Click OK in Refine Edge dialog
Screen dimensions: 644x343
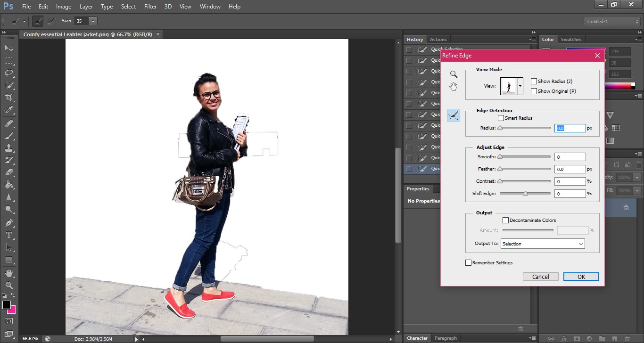pyautogui.click(x=581, y=277)
